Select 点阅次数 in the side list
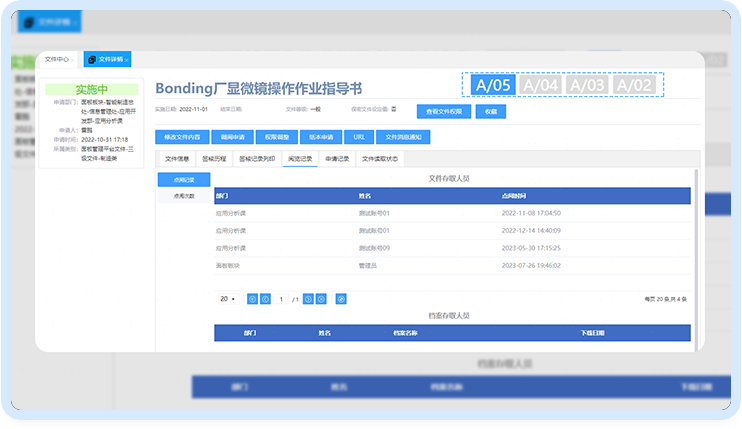Screen dimensions: 742x429 pos(185,197)
